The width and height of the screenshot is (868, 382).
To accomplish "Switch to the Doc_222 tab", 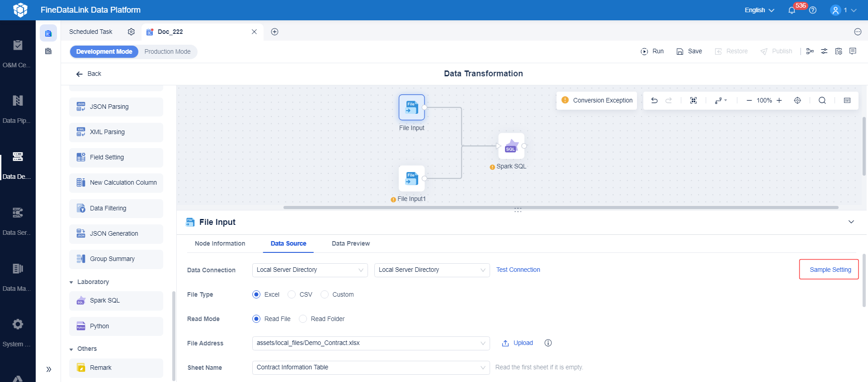I will [x=202, y=32].
